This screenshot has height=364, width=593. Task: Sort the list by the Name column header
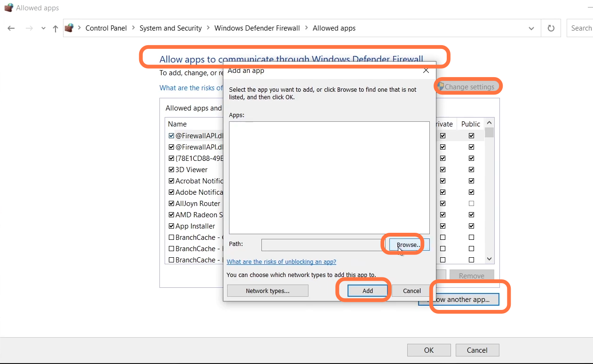pos(177,124)
